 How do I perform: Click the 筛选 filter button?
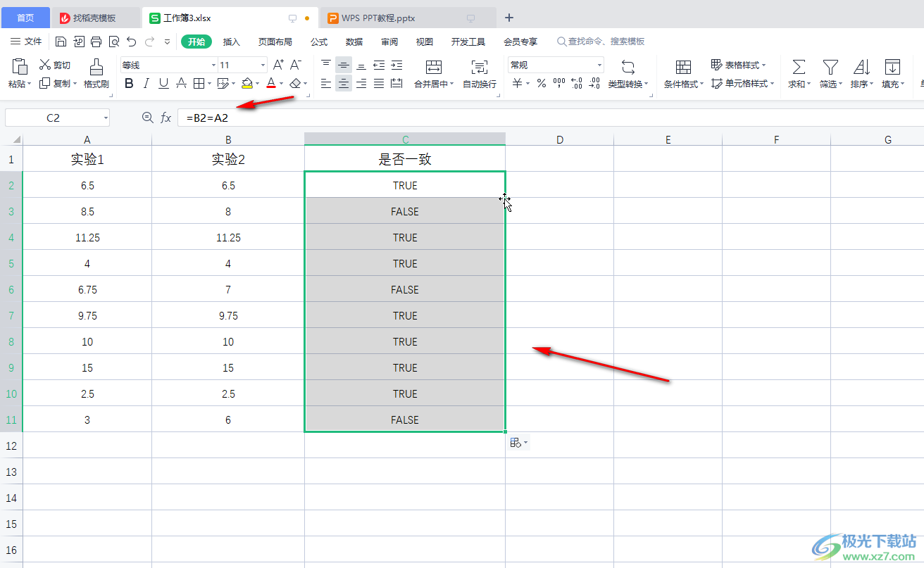click(831, 74)
